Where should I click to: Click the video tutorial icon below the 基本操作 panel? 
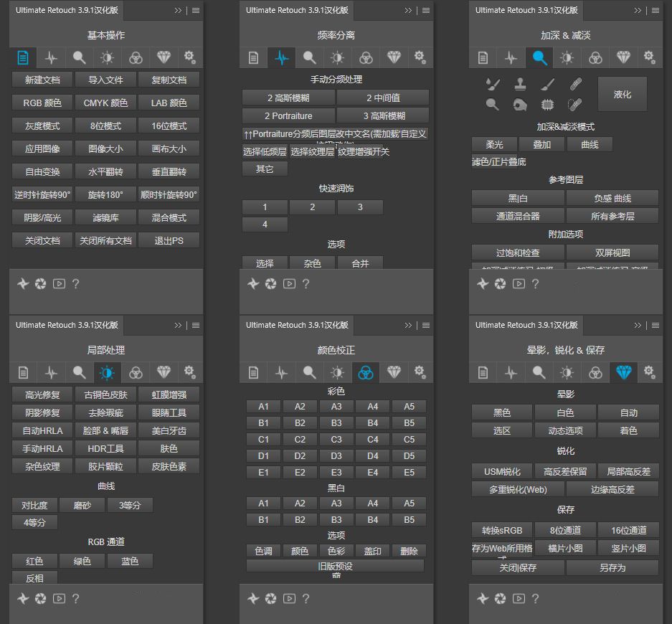pos(58,284)
